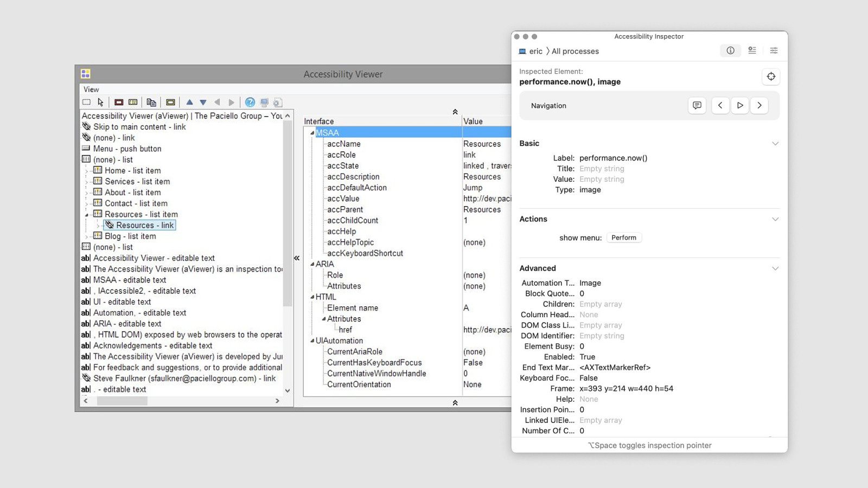The image size is (868, 488).
Task: Click the monitor icon in aViewer toolbar
Action: tap(264, 102)
